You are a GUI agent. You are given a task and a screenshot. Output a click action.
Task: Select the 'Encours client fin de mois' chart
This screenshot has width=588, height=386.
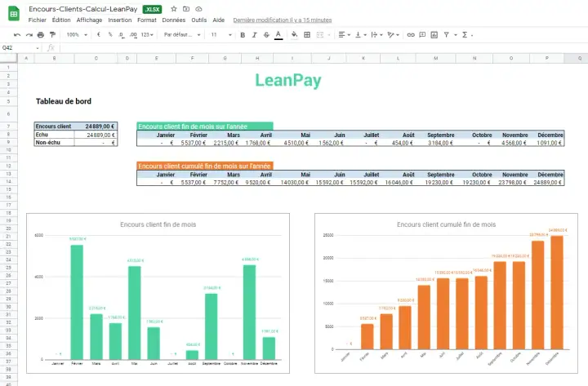tap(158, 294)
